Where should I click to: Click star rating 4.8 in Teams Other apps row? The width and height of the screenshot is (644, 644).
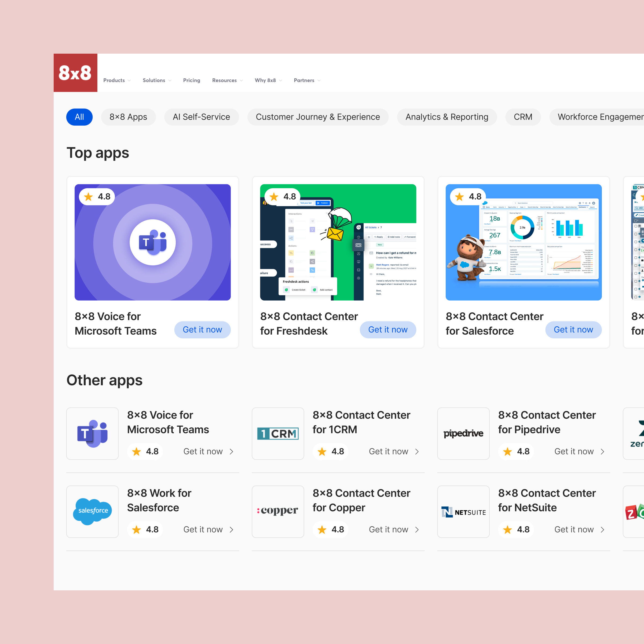145,451
